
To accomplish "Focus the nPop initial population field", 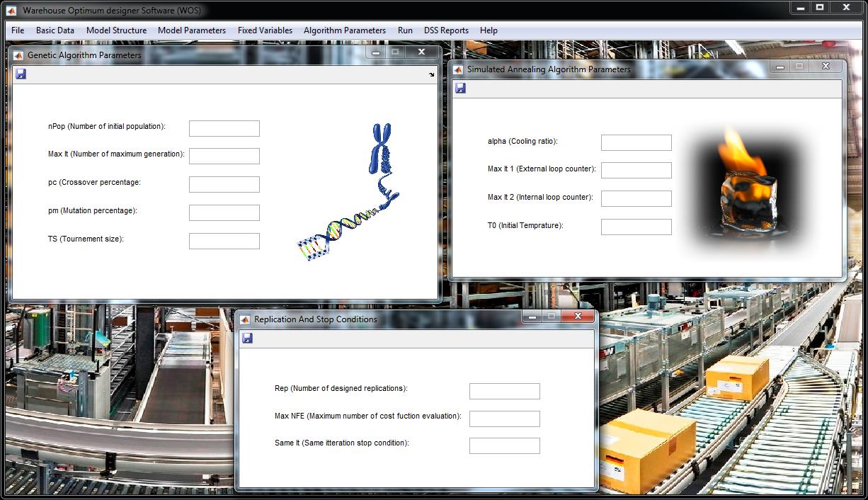I will (224, 128).
